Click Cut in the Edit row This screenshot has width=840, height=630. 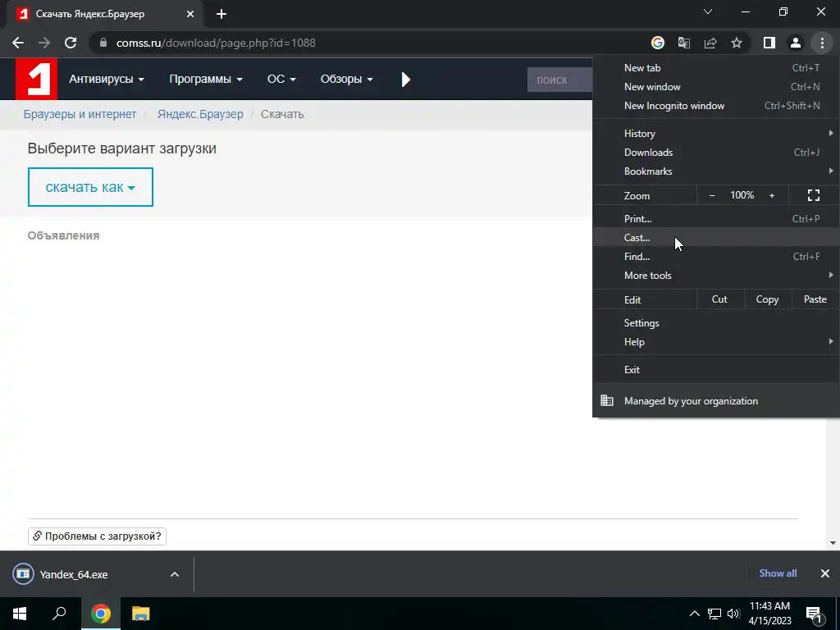click(719, 299)
